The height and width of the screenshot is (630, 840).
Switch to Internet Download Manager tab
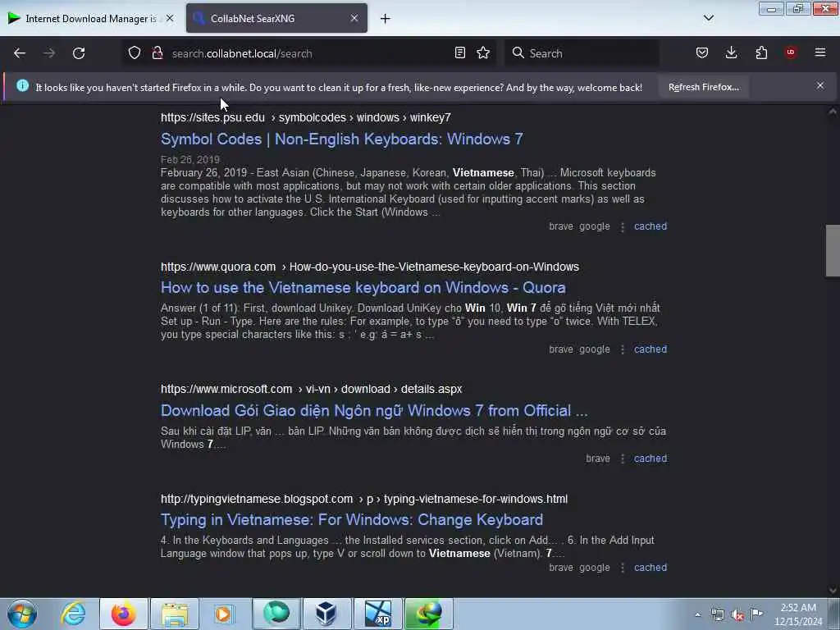point(91,19)
